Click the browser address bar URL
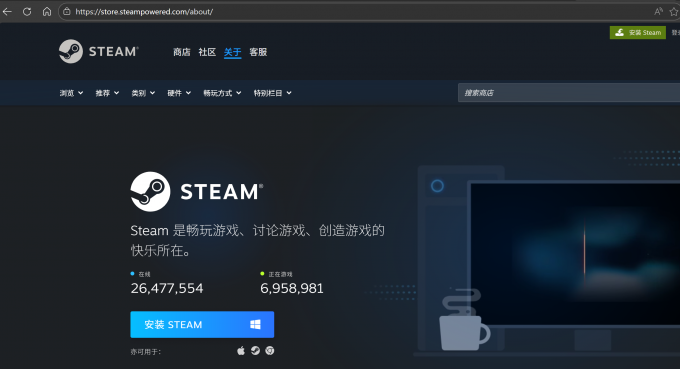The height and width of the screenshot is (369, 680). click(144, 12)
